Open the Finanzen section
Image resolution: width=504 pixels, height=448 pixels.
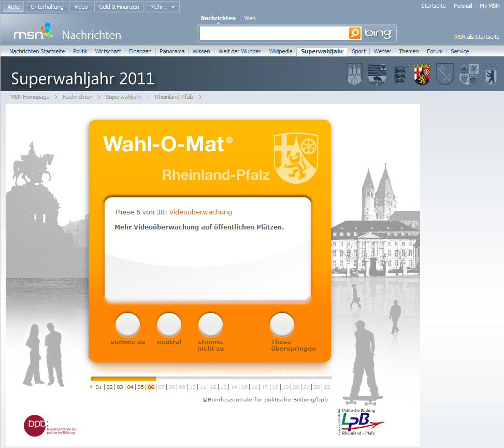[140, 51]
